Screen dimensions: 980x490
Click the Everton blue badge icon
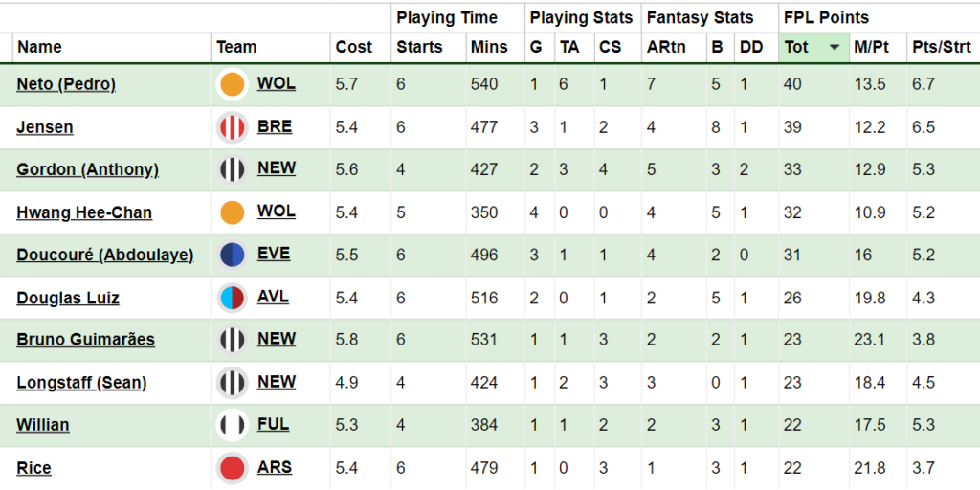click(x=233, y=255)
